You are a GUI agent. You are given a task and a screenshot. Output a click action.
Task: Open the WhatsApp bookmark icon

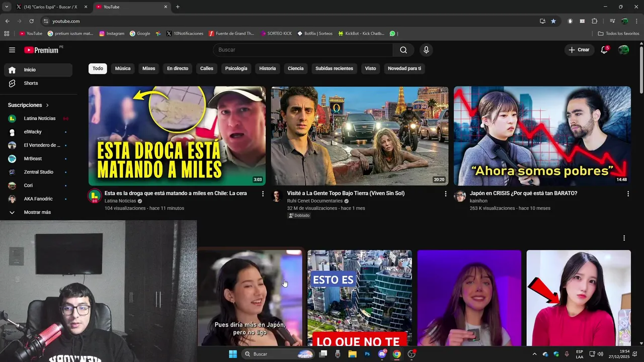click(x=392, y=34)
